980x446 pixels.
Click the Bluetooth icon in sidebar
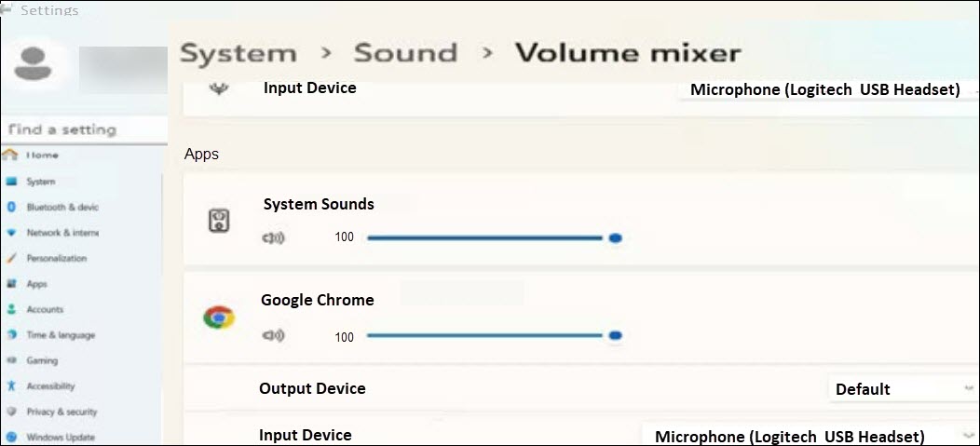pyautogui.click(x=11, y=207)
